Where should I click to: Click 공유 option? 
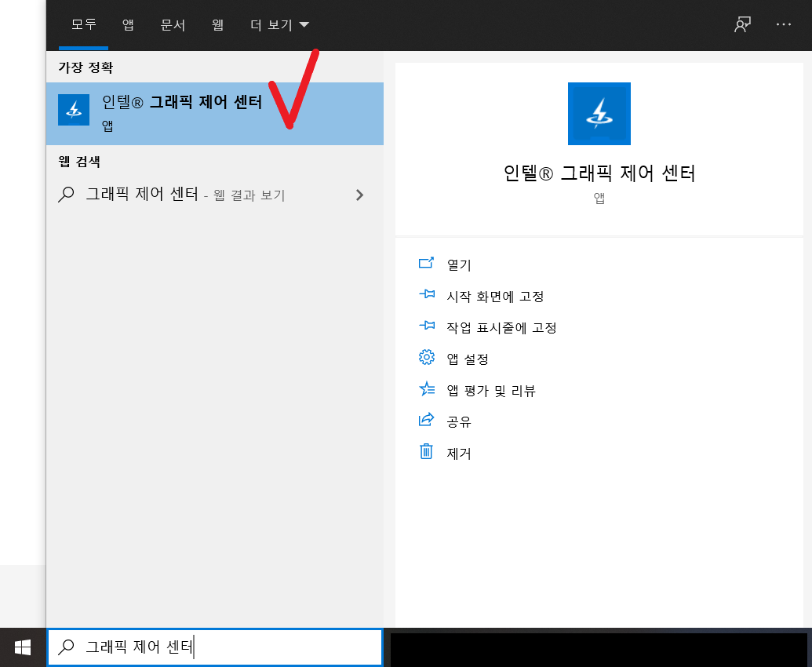click(x=459, y=422)
